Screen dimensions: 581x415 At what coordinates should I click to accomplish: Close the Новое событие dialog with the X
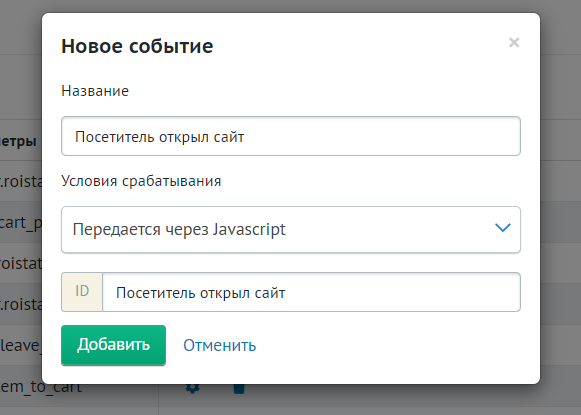click(514, 43)
